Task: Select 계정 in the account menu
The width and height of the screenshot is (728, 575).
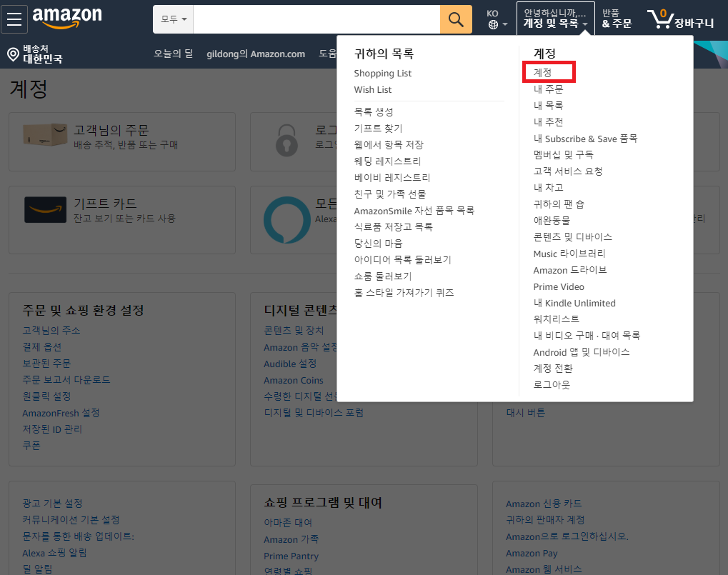Action: [542, 72]
